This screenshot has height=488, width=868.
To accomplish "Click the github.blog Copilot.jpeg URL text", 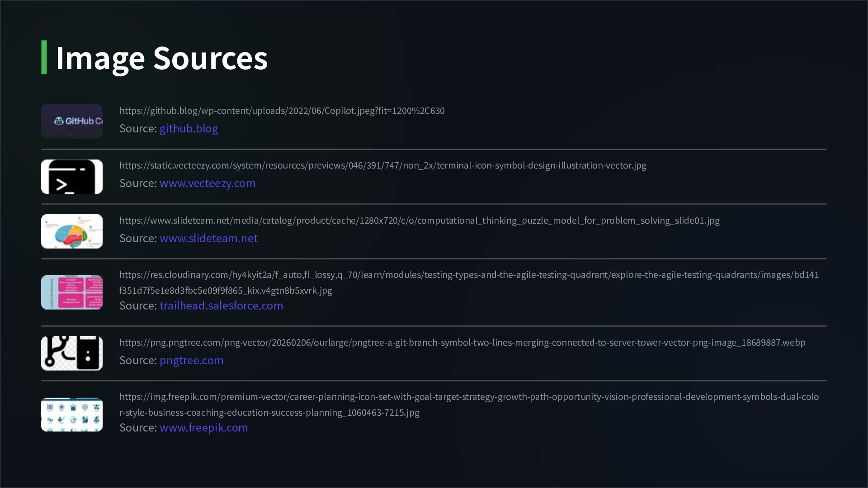I will [x=282, y=111].
